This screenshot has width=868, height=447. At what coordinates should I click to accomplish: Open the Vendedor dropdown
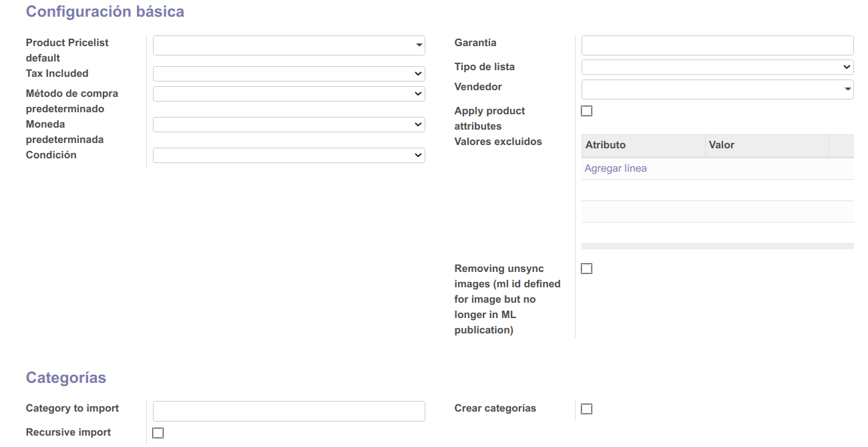coord(711,90)
